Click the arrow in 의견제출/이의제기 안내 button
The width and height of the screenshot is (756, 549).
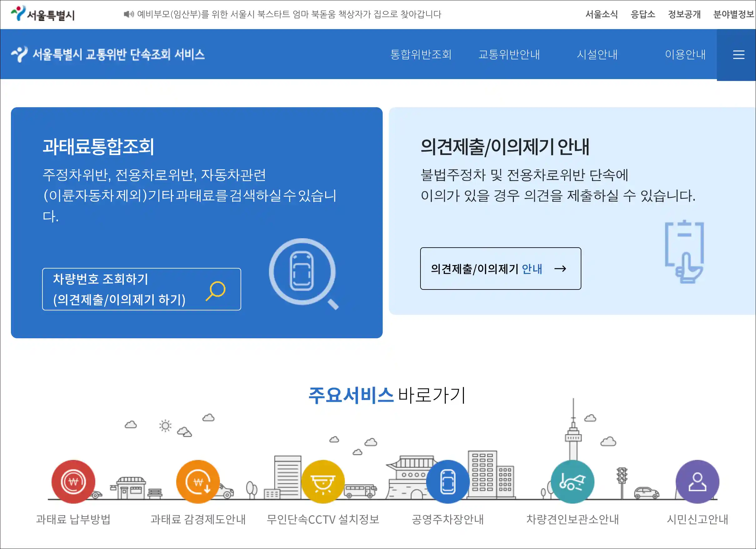coord(560,269)
